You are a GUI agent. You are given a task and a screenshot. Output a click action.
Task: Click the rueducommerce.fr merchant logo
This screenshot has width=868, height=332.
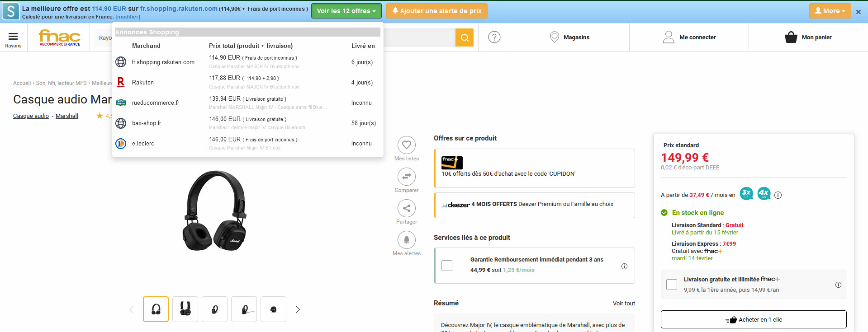(121, 103)
